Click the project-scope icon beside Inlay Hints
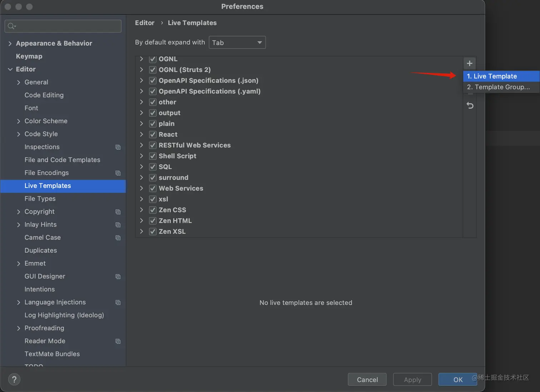 click(118, 225)
